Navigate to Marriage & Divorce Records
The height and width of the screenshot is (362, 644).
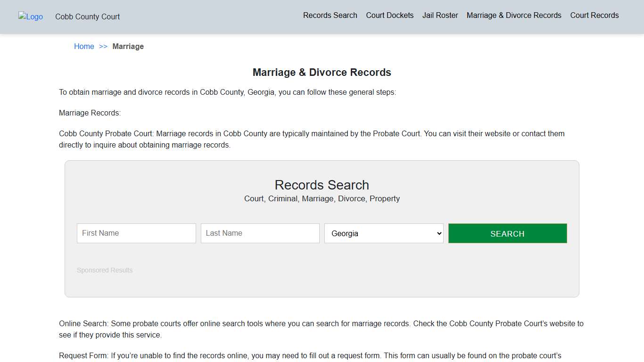coord(514,15)
